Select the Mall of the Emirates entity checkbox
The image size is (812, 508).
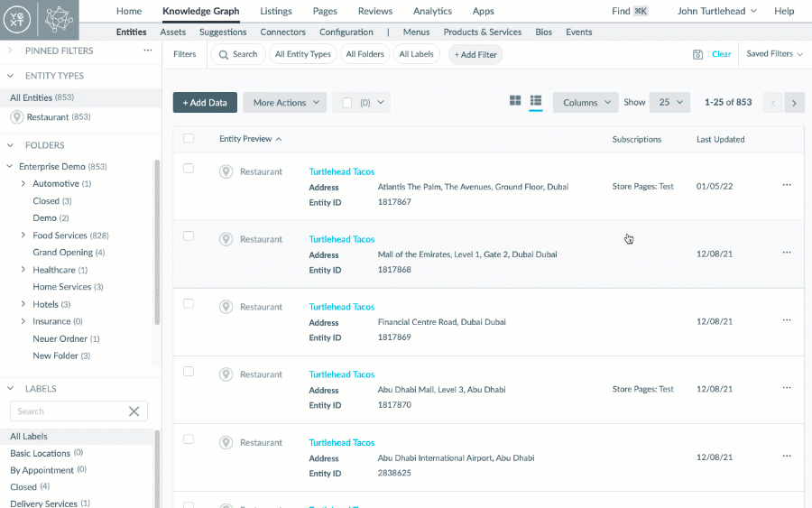(x=189, y=236)
